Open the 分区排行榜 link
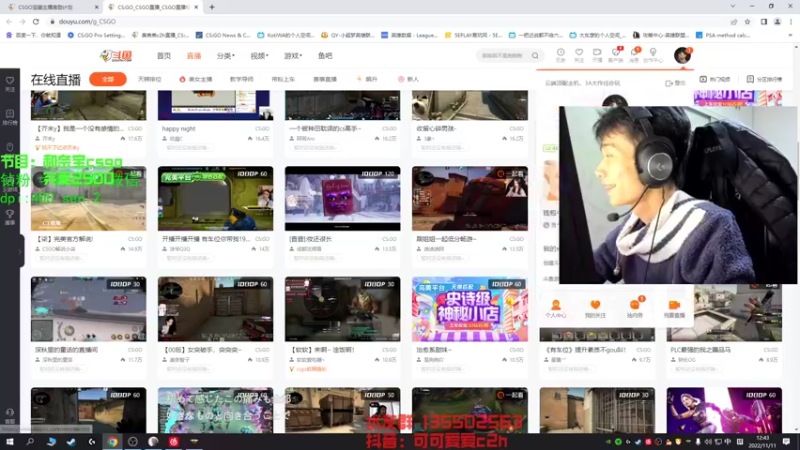 tap(764, 79)
